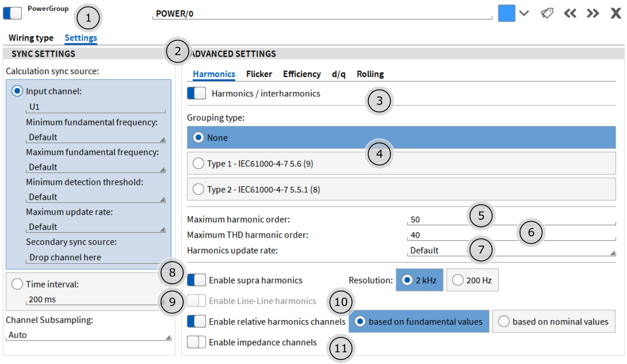Edit the POWER/0 name field
Viewport: 627px width, 364px height.
[322, 14]
